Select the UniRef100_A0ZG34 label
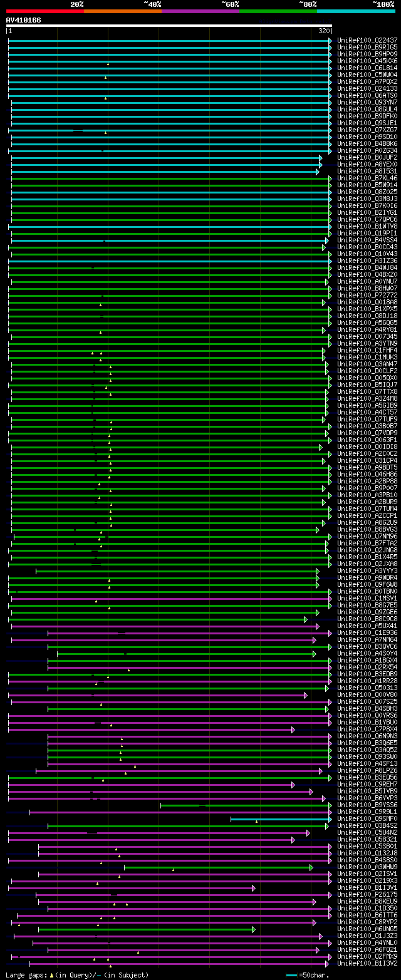The height and width of the screenshot is (980, 401). coord(367,150)
